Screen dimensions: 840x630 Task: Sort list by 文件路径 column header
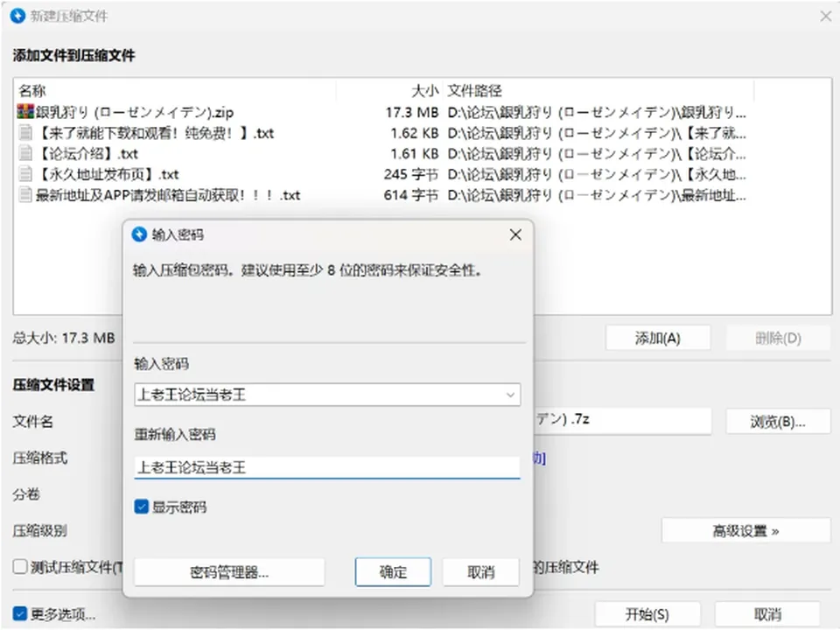tap(474, 90)
